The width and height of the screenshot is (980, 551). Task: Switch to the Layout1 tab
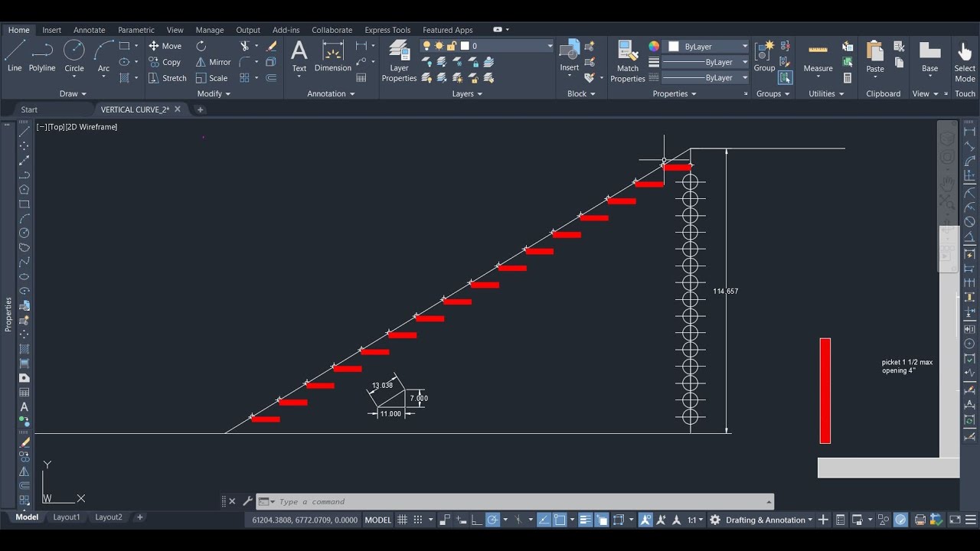67,517
